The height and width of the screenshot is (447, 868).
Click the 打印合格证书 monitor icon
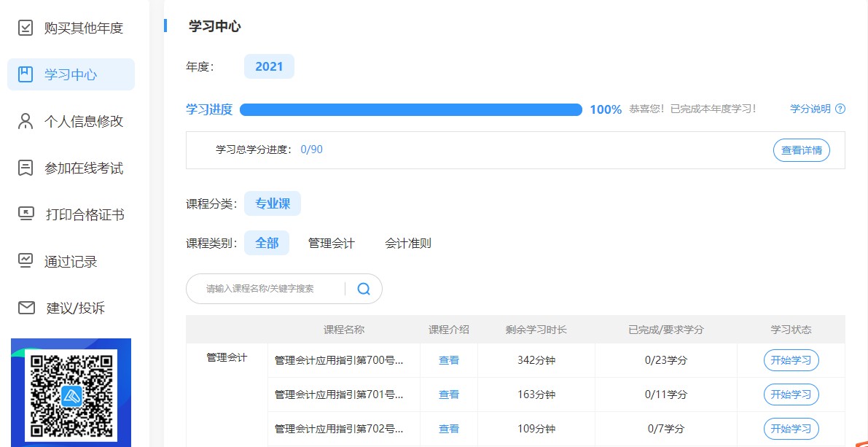26,214
